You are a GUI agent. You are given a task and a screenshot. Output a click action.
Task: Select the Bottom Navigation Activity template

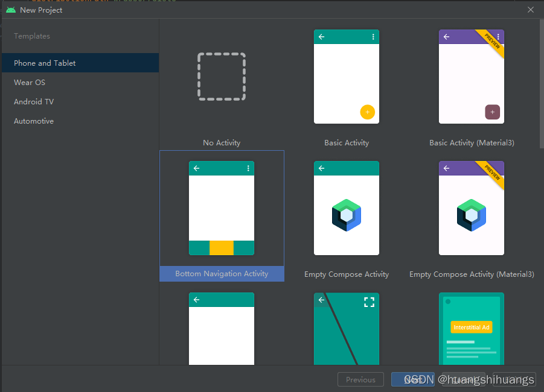(x=222, y=208)
